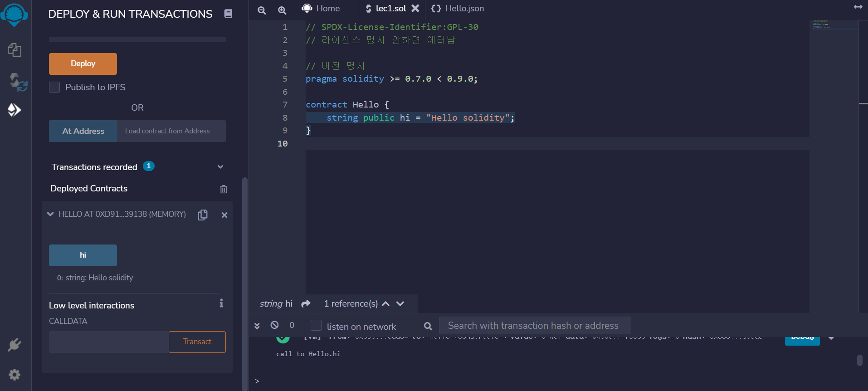
Task: Toggle editor panel width arrows icon
Action: point(858,7)
